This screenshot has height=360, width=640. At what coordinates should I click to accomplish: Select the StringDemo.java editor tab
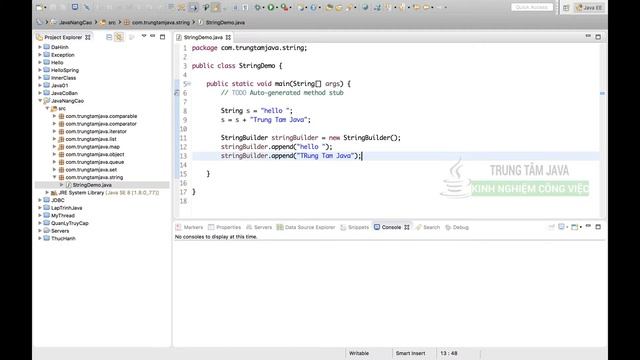tap(203, 37)
